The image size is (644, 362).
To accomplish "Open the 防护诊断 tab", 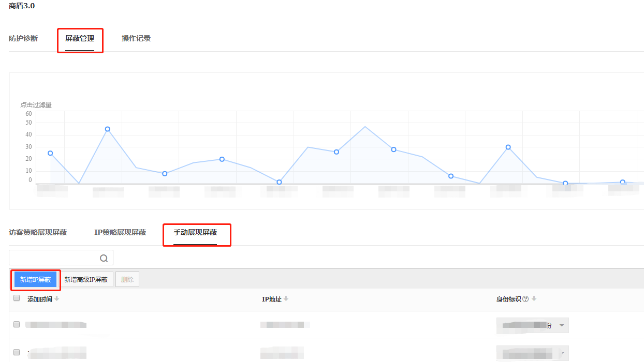I will (x=23, y=39).
